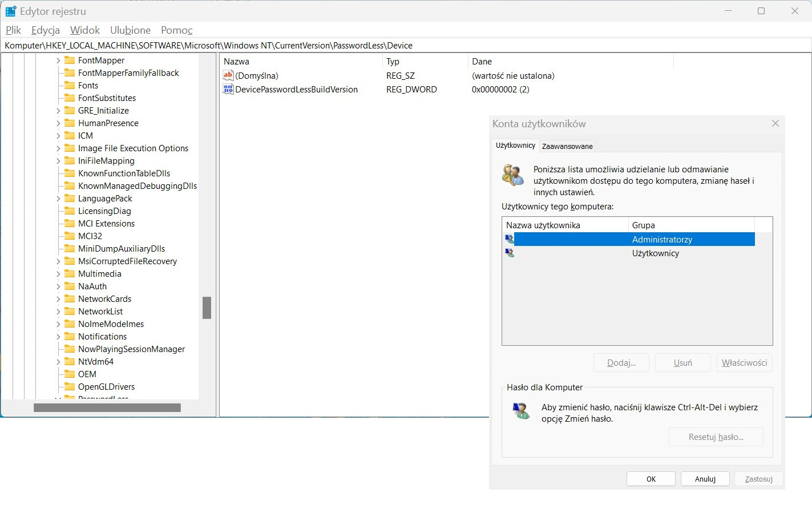Select the Użytkownicy group user icon
The image size is (812, 505).
click(x=510, y=253)
